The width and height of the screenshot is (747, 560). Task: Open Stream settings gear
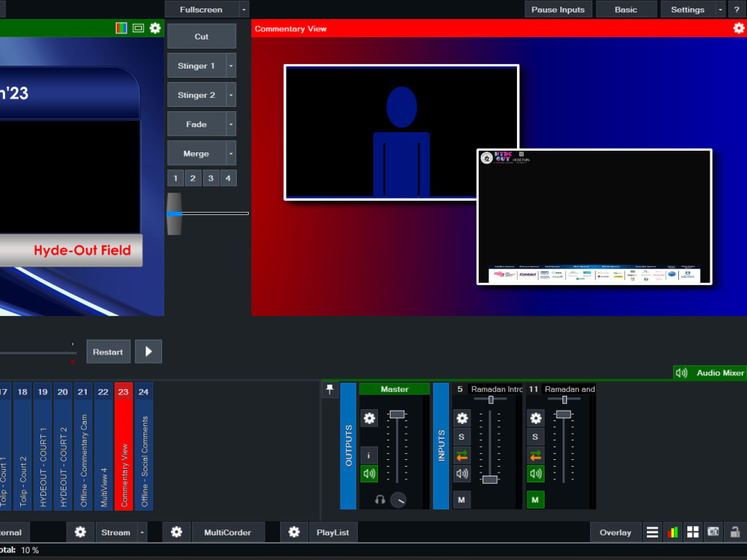80,532
